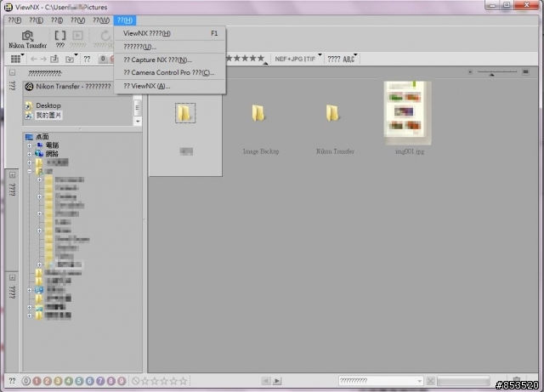544x392 pixels.
Task: Select the Nikon Transfer folder icon in browser
Action: point(332,113)
